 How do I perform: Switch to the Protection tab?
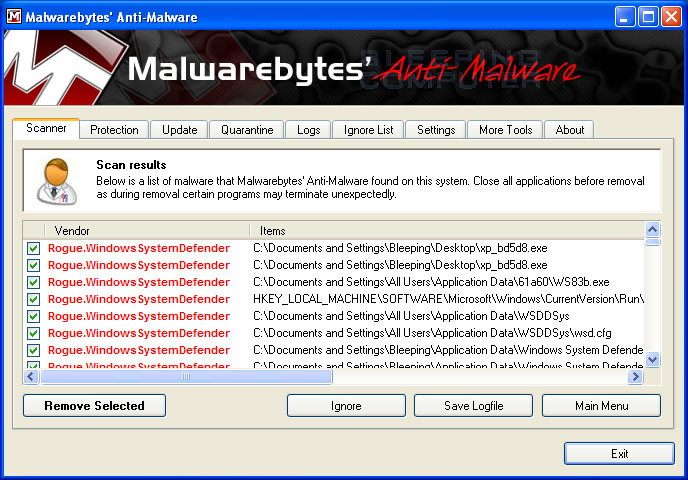[x=114, y=130]
